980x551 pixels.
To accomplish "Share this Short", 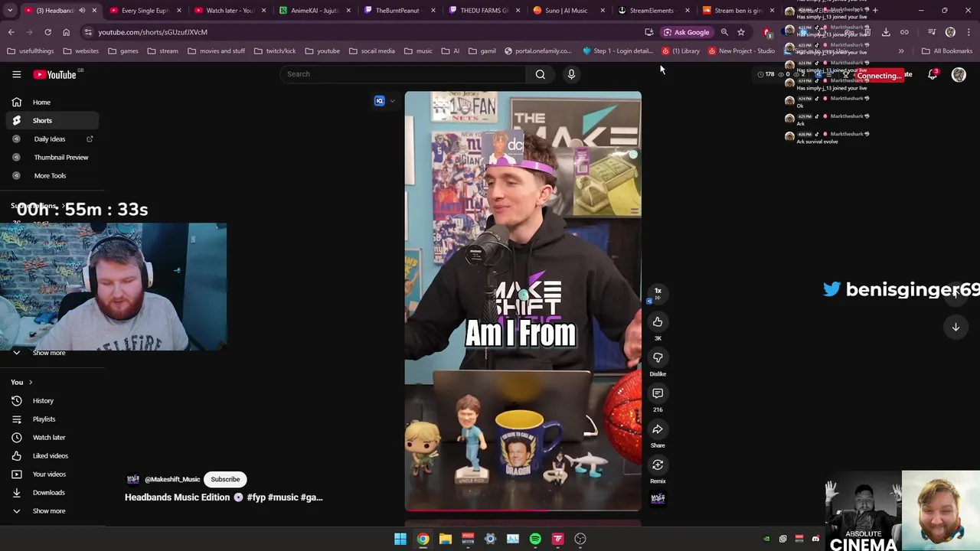I will (658, 429).
